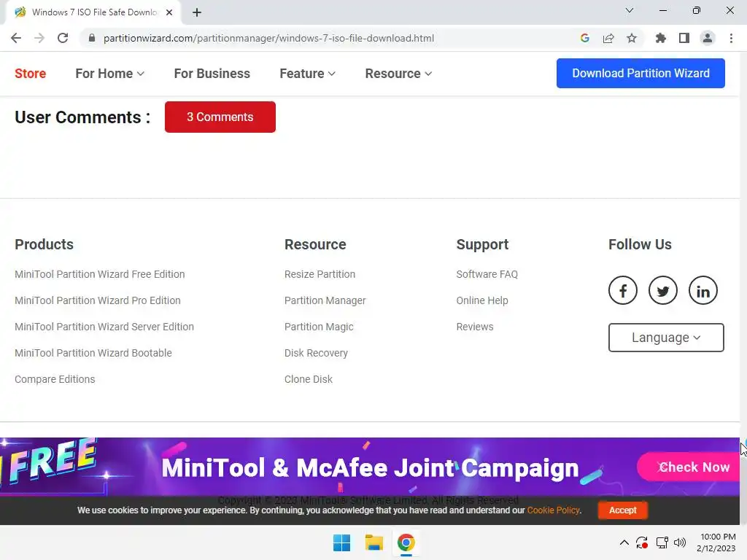Select the Windows 7 ISO File tab
The width and height of the screenshot is (747, 560).
point(93,12)
